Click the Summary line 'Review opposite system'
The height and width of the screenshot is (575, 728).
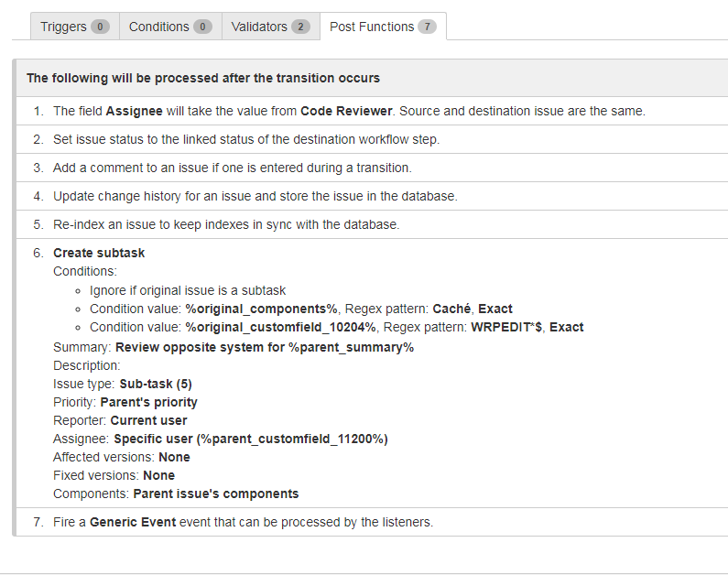234,347
